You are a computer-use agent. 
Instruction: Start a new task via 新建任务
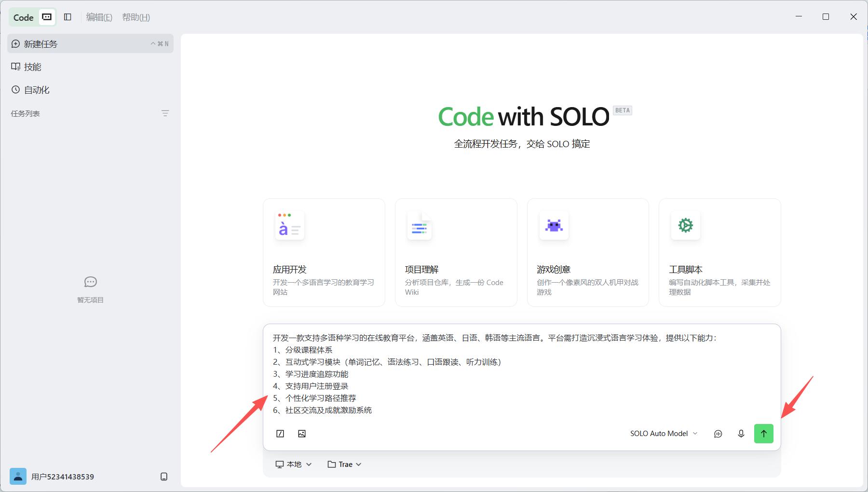pyautogui.click(x=90, y=43)
